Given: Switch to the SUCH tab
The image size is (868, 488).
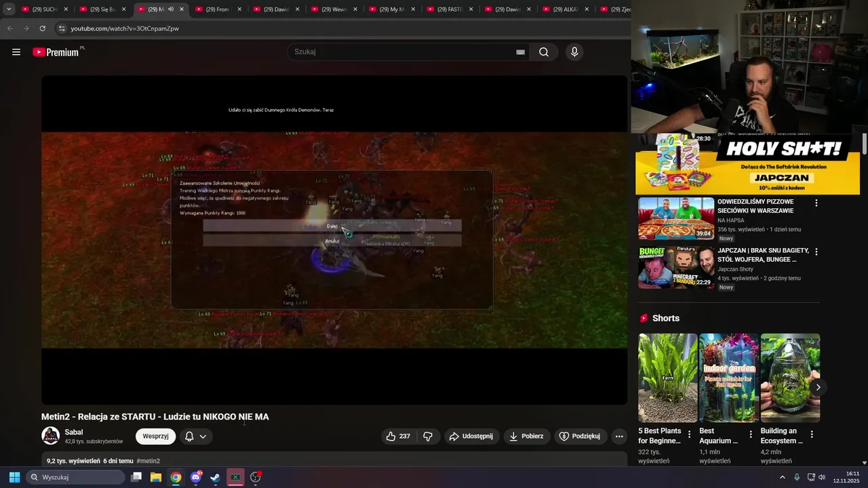Looking at the screenshot, I should pyautogui.click(x=45, y=9).
